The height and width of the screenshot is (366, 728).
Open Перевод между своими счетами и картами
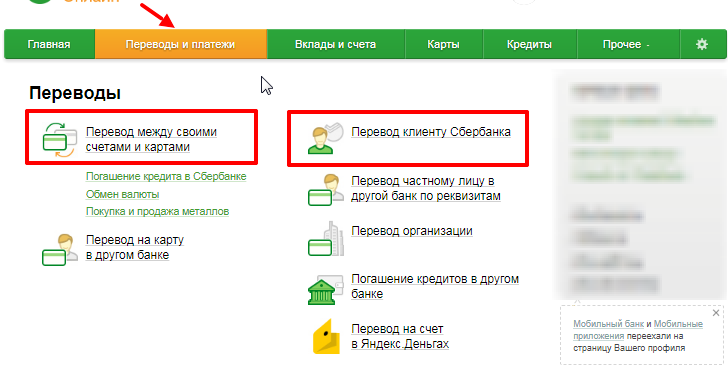coord(151,139)
